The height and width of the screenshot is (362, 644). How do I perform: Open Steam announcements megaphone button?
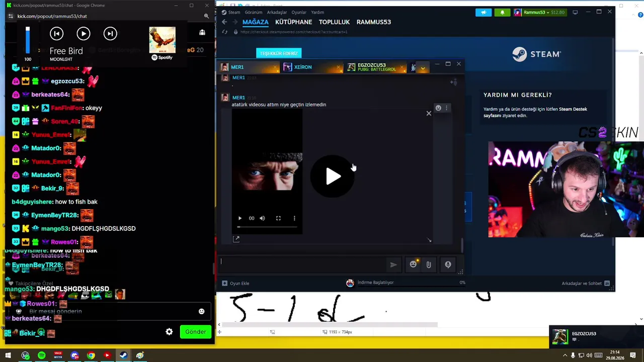point(484,12)
